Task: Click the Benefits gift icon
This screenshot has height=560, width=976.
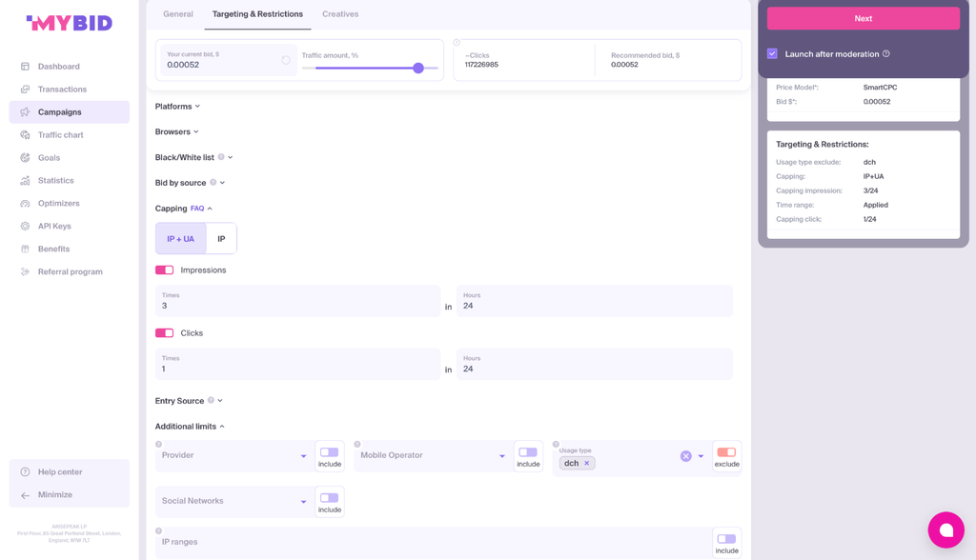Action: coord(25,249)
